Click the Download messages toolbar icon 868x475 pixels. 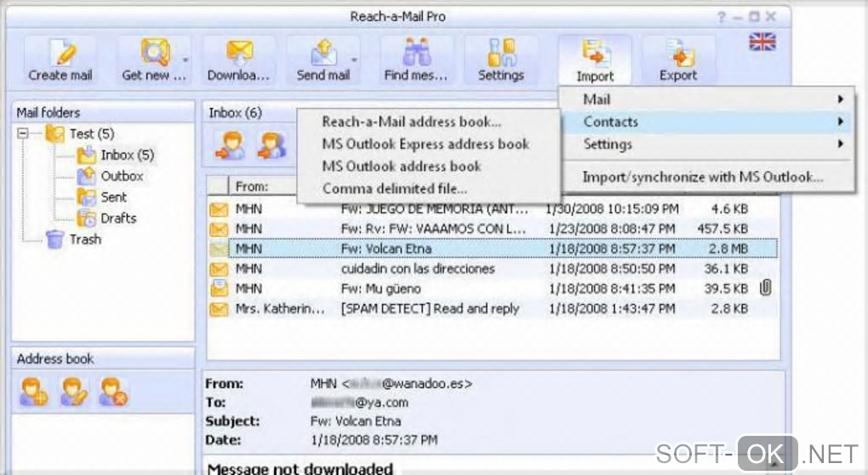pyautogui.click(x=238, y=60)
